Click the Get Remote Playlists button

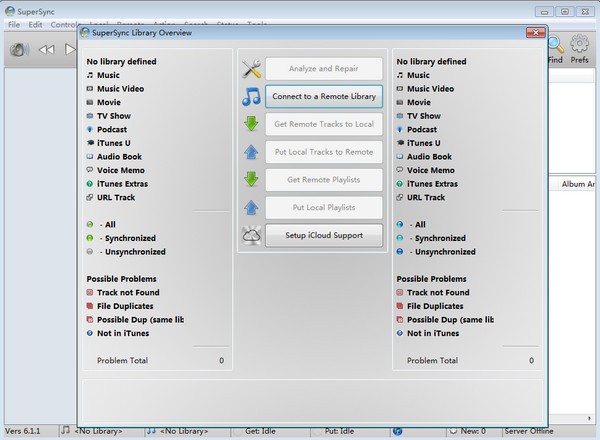pyautogui.click(x=324, y=179)
